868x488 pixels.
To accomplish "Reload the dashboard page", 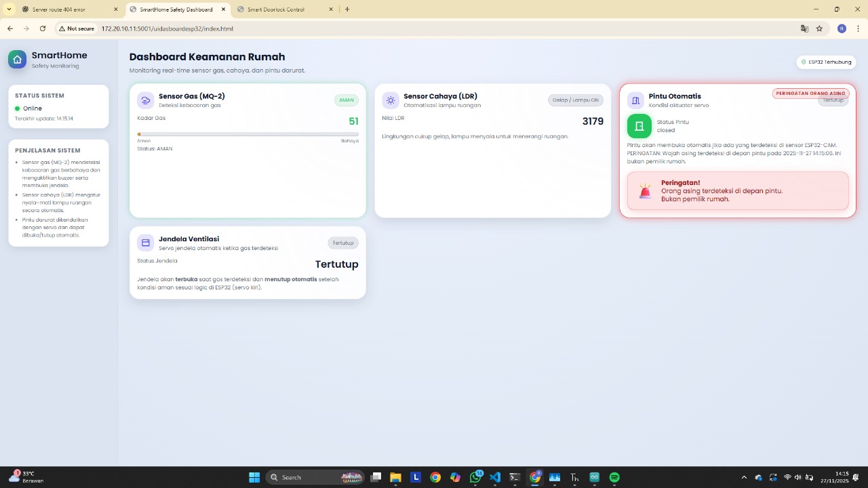I will click(43, 28).
